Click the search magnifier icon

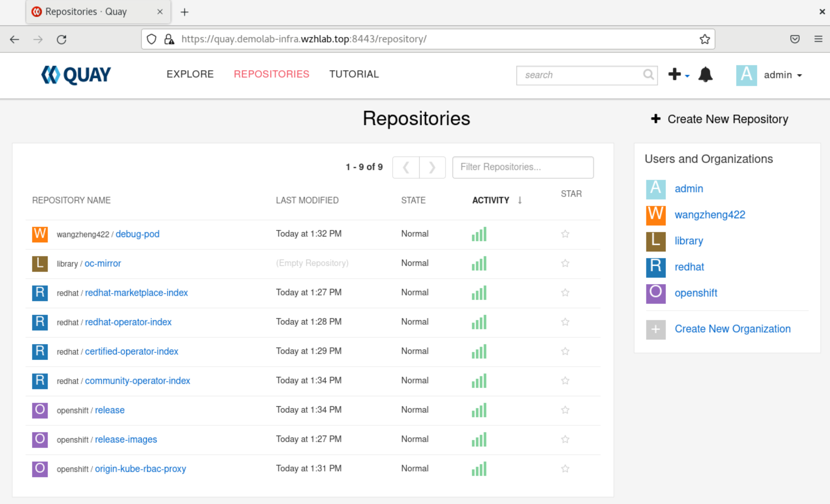point(648,74)
